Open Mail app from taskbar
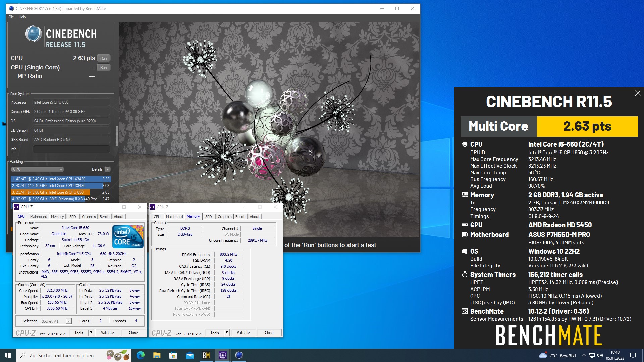The height and width of the screenshot is (362, 644). tap(190, 355)
